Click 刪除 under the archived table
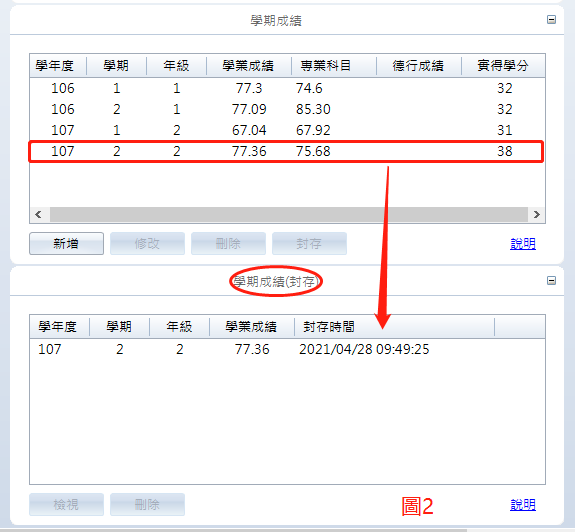 [x=147, y=505]
